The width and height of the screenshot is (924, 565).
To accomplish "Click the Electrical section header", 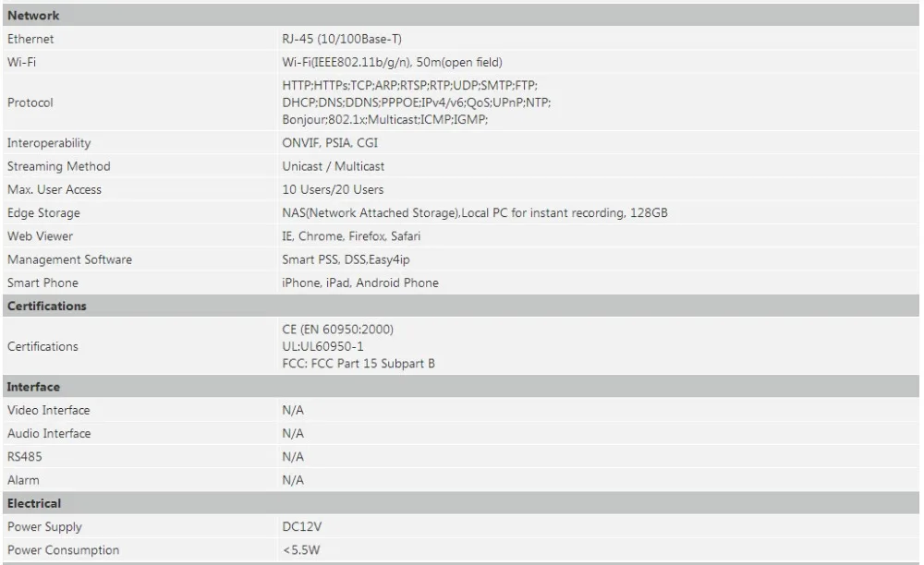I will pyautogui.click(x=461, y=503).
